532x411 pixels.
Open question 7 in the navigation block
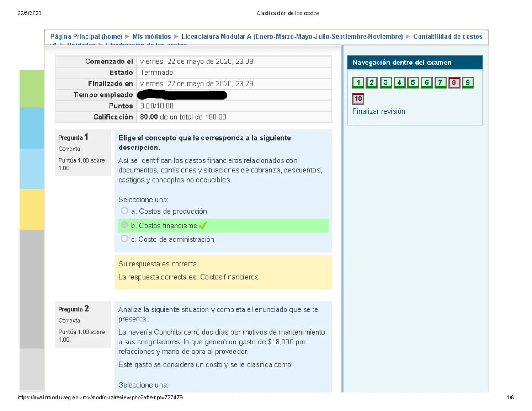pyautogui.click(x=440, y=82)
